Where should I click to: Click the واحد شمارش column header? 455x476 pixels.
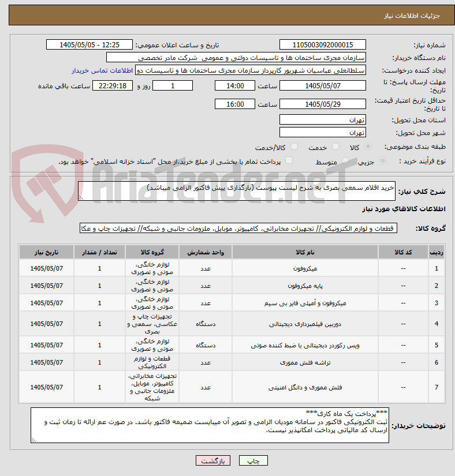[x=206, y=252]
